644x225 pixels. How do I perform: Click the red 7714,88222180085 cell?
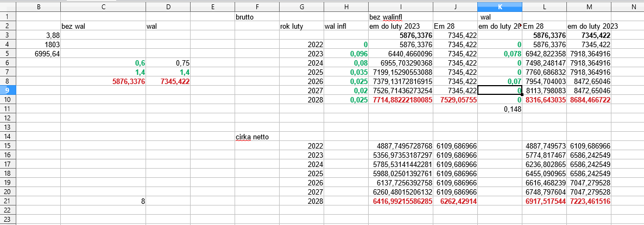pyautogui.click(x=400, y=100)
